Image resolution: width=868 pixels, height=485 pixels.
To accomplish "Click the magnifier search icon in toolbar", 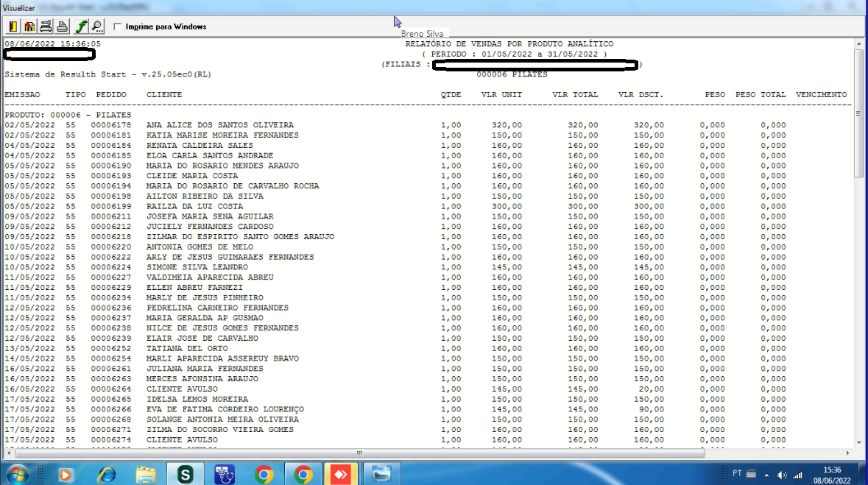I will [97, 26].
